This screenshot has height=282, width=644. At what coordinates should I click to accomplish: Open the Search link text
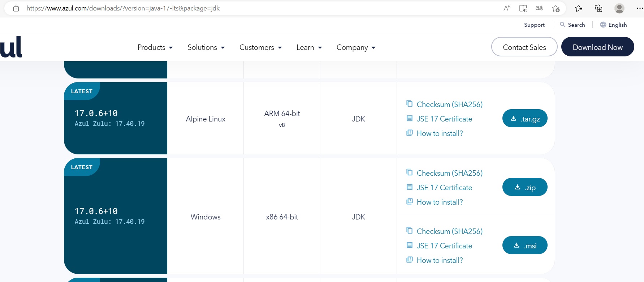(576, 25)
